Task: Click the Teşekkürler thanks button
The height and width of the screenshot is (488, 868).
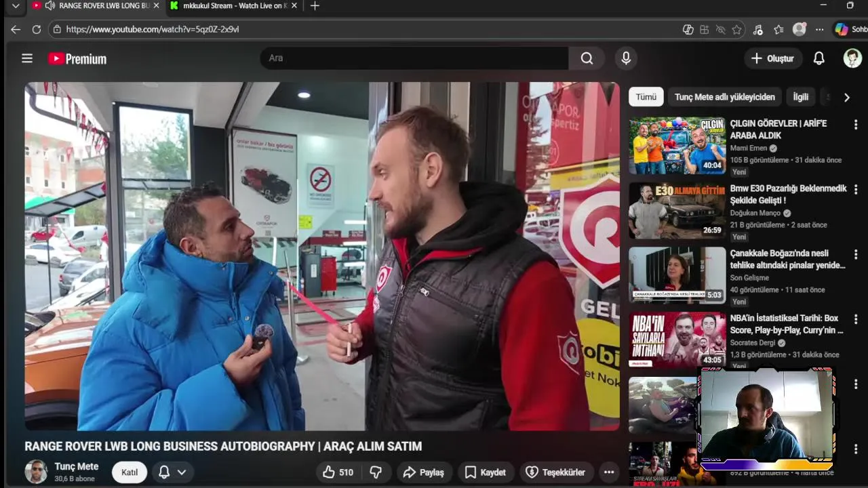Action: (556, 472)
